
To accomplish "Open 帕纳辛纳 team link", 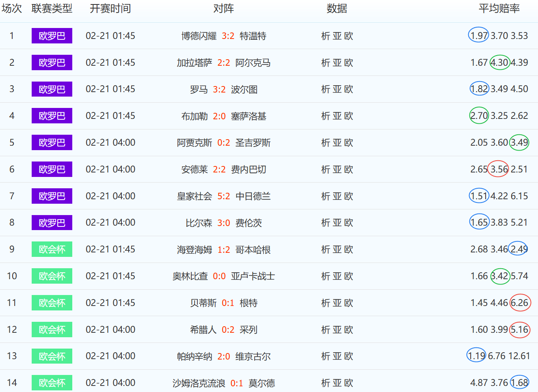I will coord(194,357).
